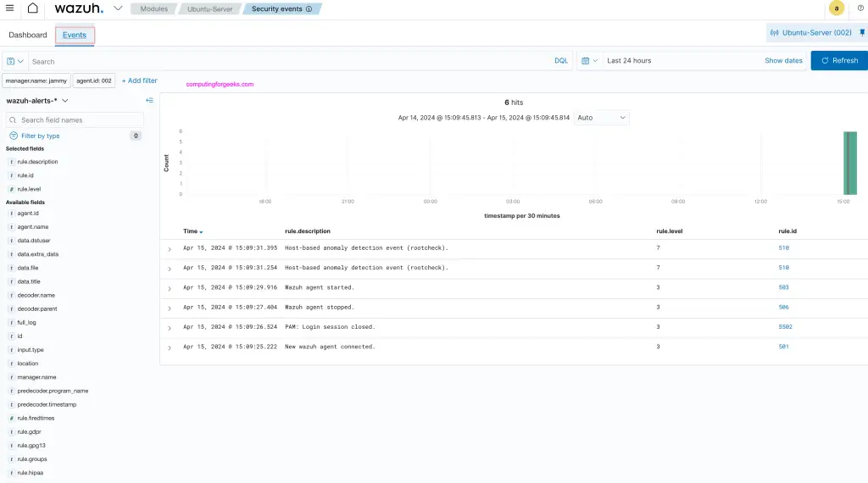Screen dimensions: 868x483
Task: Sort by the Time column header
Action: coord(192,231)
